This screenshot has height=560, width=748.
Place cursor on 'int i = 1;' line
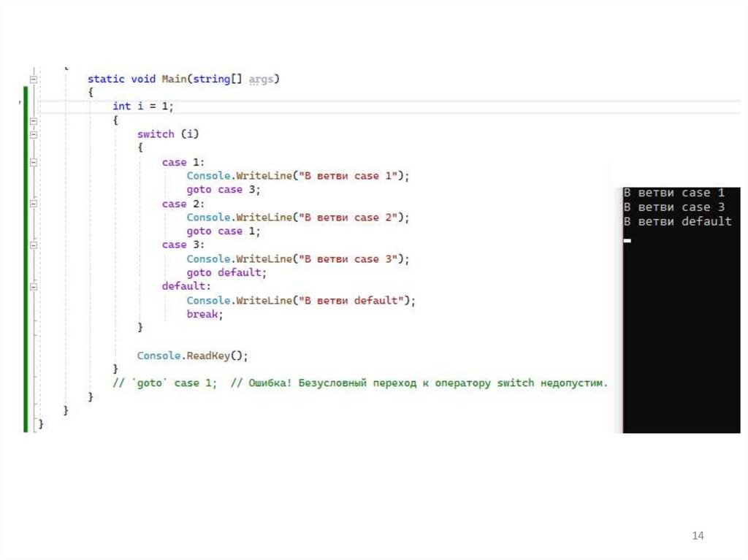tap(143, 107)
